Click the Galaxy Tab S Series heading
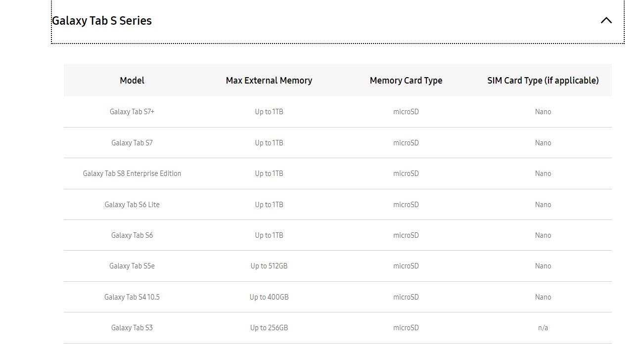 [x=102, y=21]
